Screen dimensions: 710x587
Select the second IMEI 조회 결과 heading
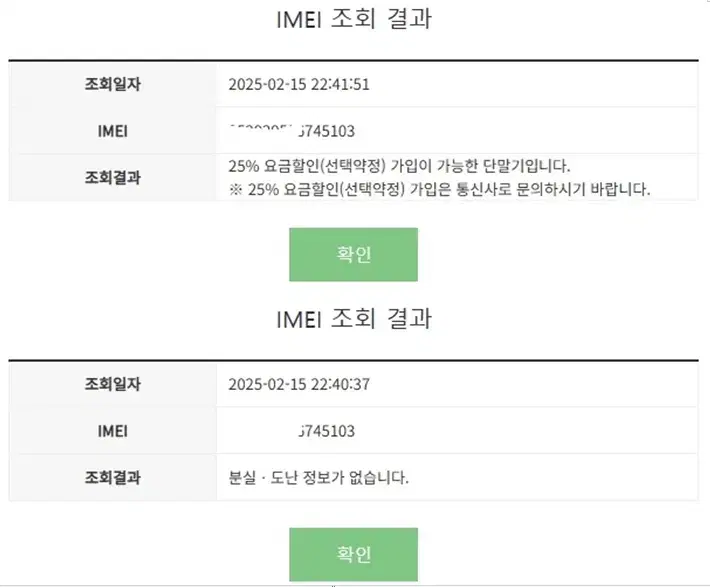[x=354, y=319]
